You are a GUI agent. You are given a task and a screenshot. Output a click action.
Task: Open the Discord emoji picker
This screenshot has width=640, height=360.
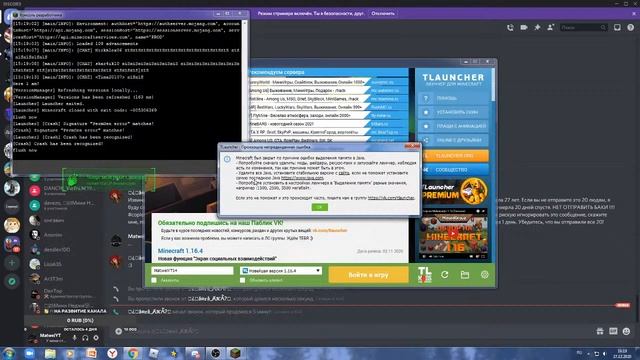click(627, 331)
